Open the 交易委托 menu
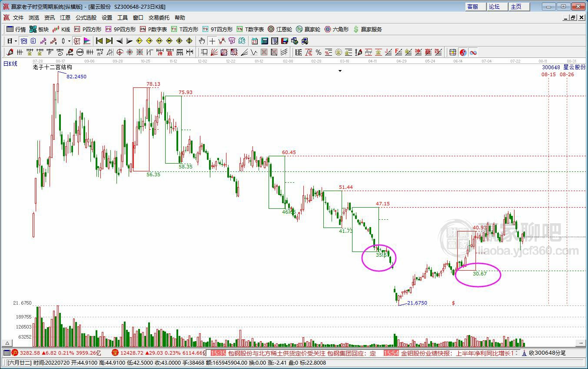This screenshot has height=369, width=588. (x=159, y=18)
